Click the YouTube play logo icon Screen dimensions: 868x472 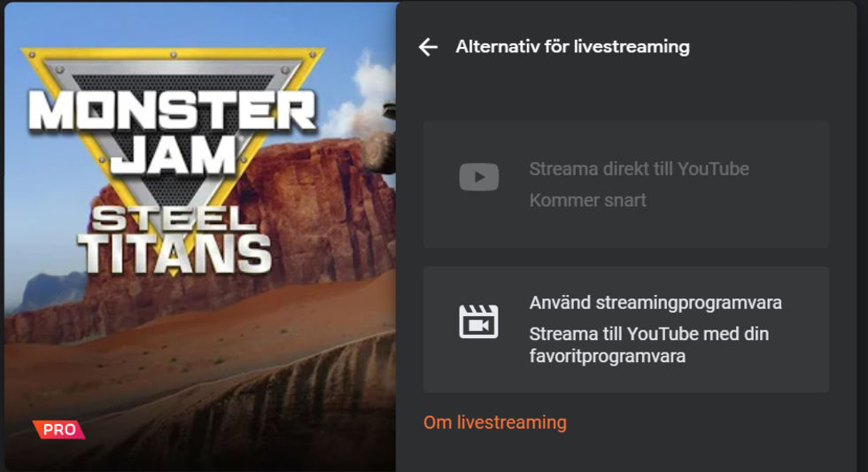click(479, 177)
